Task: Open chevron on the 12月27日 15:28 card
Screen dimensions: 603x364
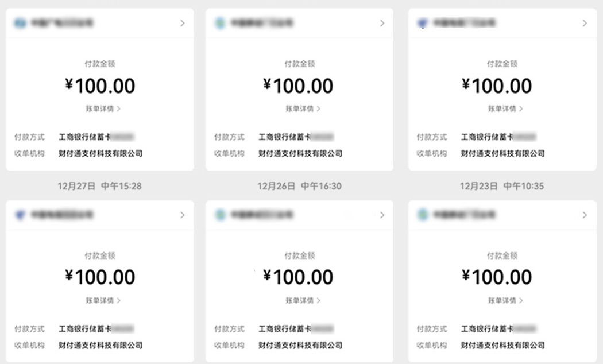Action: click(183, 215)
